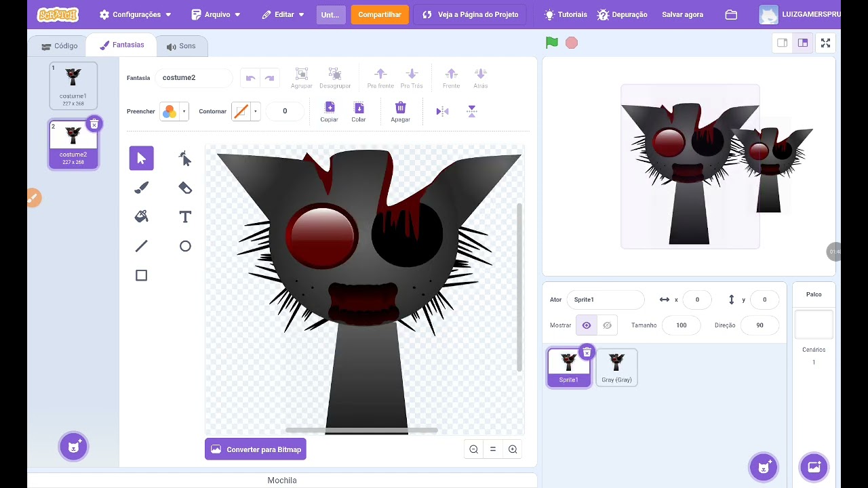Stop project with red stop button
This screenshot has width=868, height=488.
(572, 43)
